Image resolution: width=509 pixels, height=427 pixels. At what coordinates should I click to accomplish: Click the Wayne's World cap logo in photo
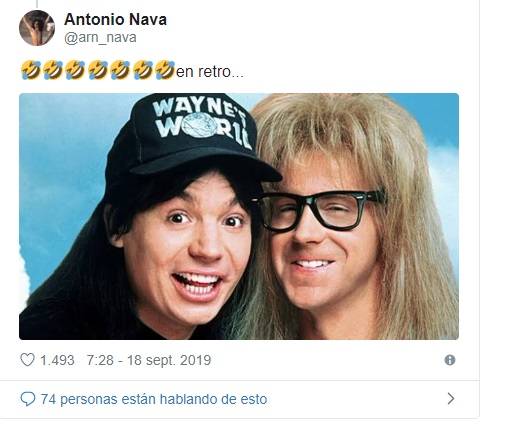point(201,122)
